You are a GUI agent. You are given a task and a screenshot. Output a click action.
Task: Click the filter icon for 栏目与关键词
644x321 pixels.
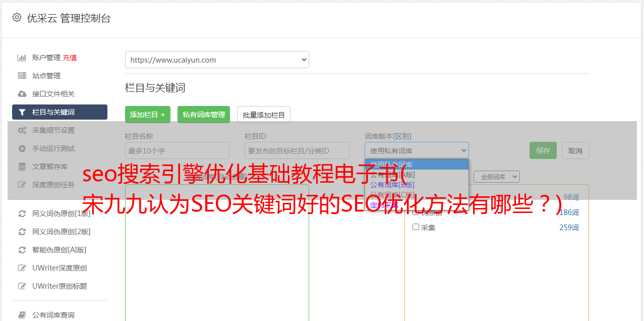[x=22, y=112]
